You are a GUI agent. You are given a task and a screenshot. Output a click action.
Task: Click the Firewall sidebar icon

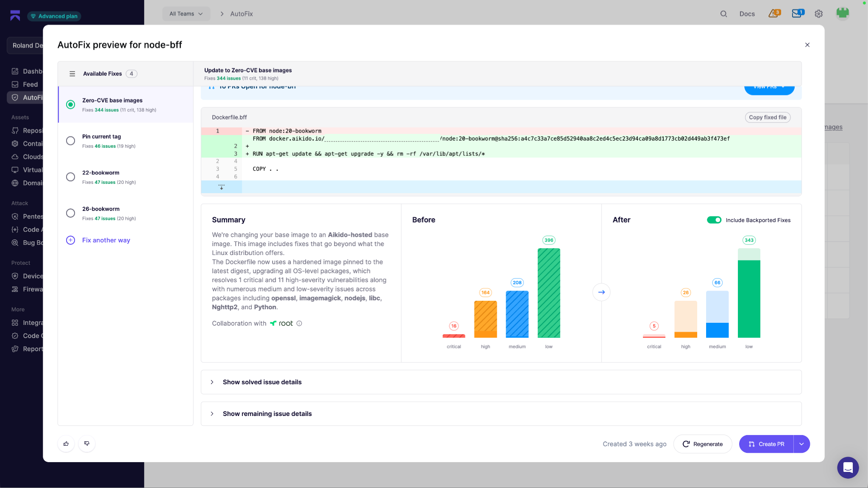point(15,289)
